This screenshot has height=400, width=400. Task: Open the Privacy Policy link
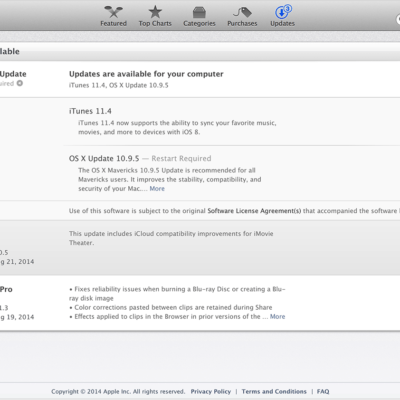pyautogui.click(x=211, y=391)
